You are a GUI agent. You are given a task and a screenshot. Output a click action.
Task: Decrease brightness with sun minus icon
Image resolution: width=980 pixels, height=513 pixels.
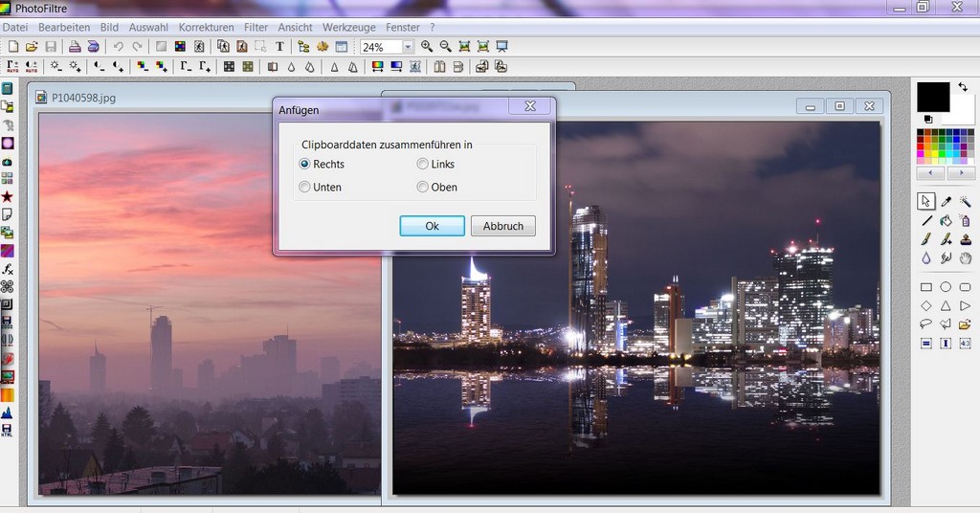(x=56, y=66)
